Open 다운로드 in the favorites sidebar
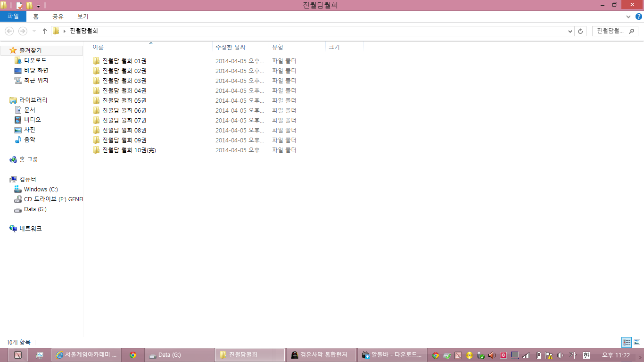 [35, 60]
